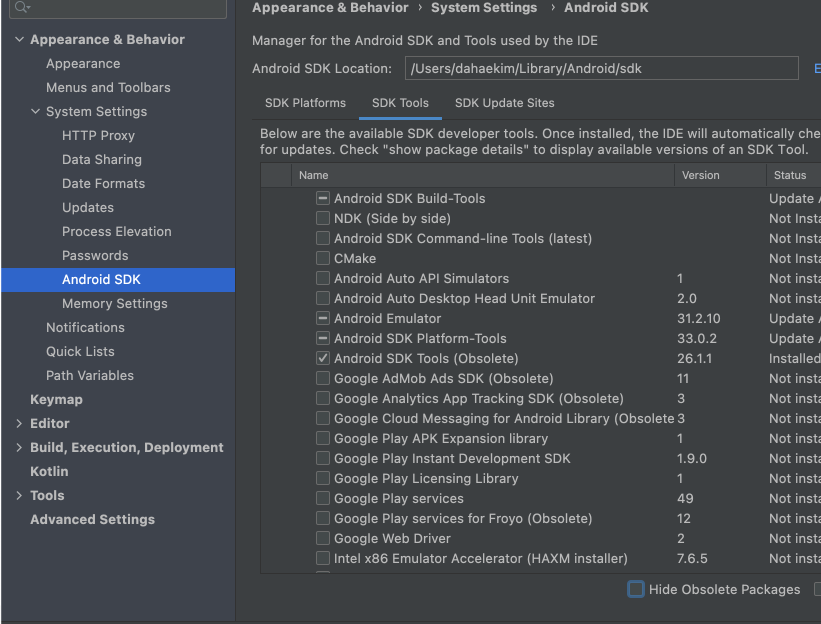821x624 pixels.
Task: Click the Name column header
Action: tap(482, 175)
